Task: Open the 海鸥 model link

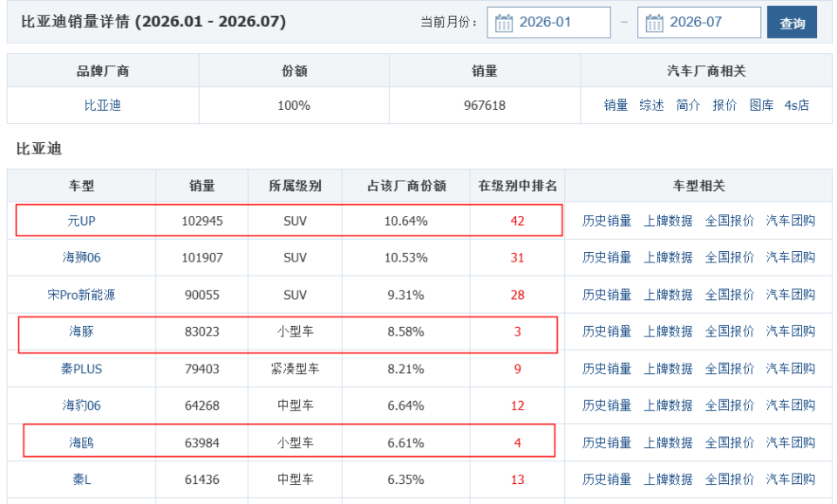Action: click(81, 443)
